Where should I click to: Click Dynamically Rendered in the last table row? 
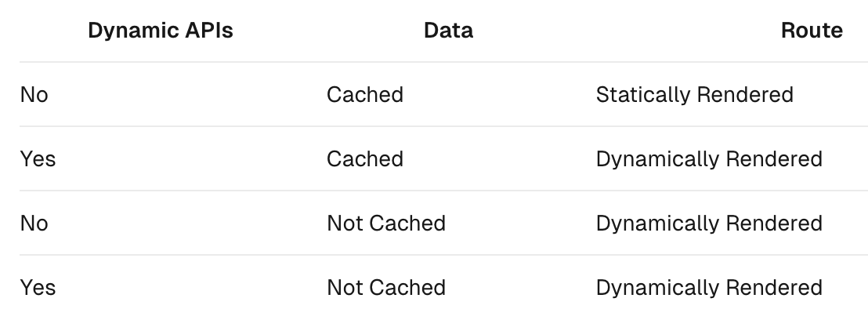click(x=709, y=288)
